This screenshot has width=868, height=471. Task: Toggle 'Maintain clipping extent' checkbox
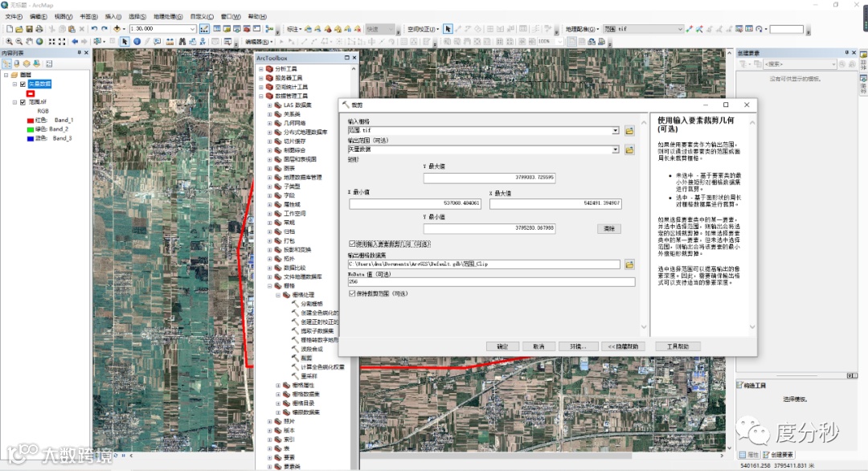pos(352,294)
